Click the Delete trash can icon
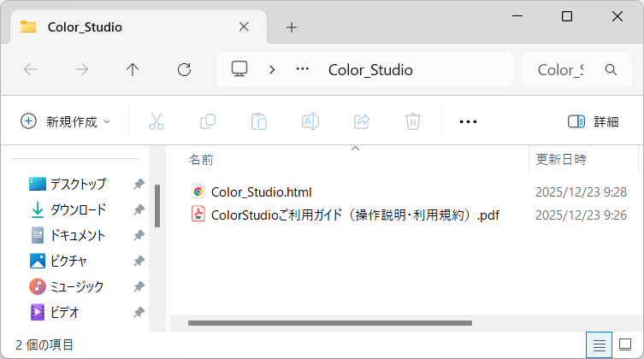The image size is (644, 359). click(x=413, y=121)
